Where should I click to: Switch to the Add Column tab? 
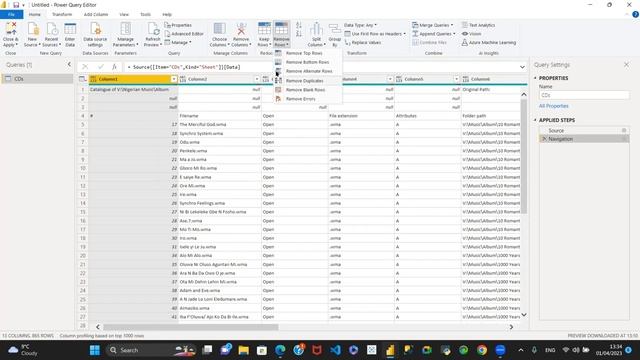click(x=96, y=15)
